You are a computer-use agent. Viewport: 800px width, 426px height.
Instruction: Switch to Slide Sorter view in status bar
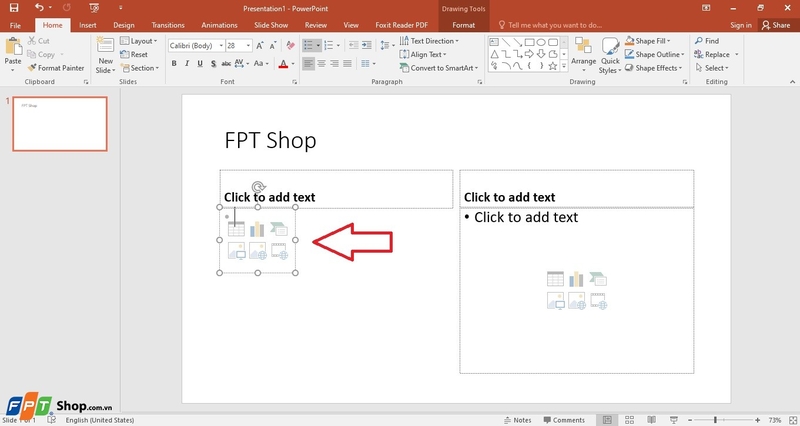(x=630, y=420)
